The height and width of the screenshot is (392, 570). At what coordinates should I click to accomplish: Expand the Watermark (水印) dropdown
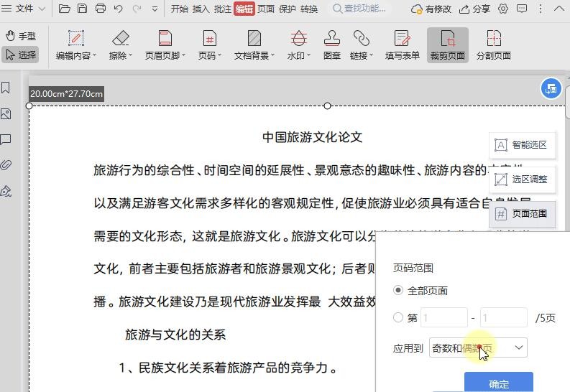[x=298, y=45]
